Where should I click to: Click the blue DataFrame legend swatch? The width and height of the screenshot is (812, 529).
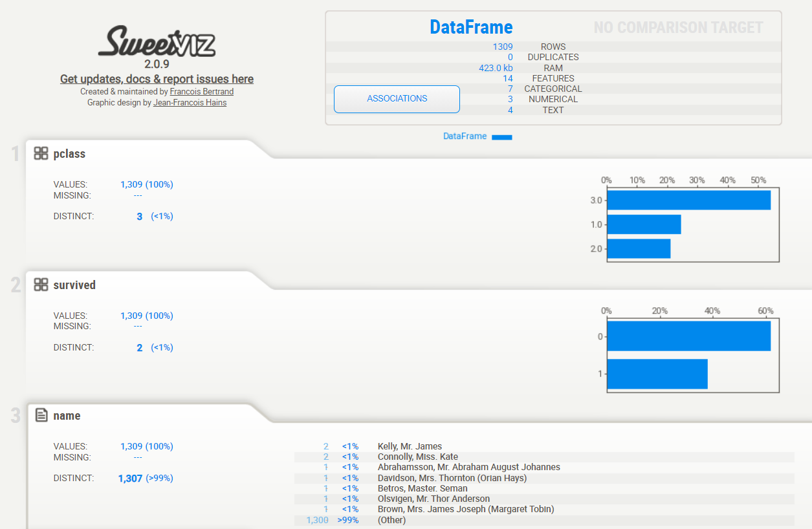click(x=501, y=136)
